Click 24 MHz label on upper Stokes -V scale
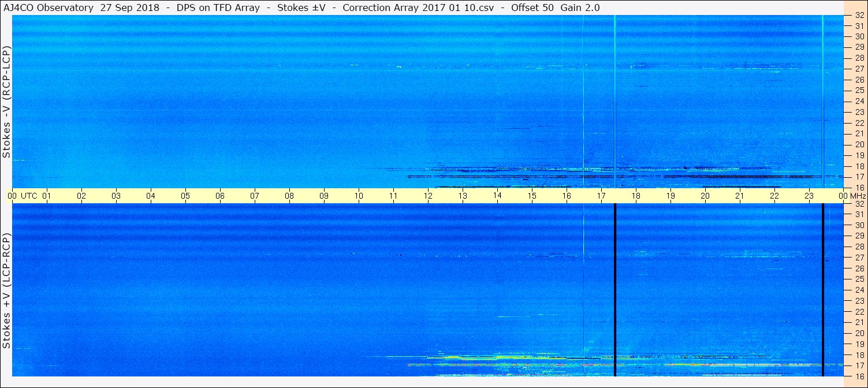 pyautogui.click(x=859, y=101)
